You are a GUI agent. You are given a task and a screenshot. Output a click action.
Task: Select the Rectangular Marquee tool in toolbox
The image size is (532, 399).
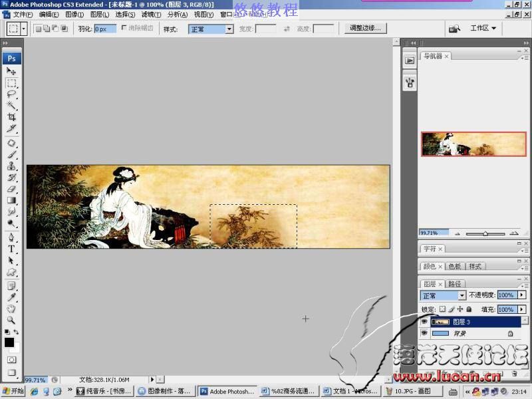pyautogui.click(x=11, y=83)
